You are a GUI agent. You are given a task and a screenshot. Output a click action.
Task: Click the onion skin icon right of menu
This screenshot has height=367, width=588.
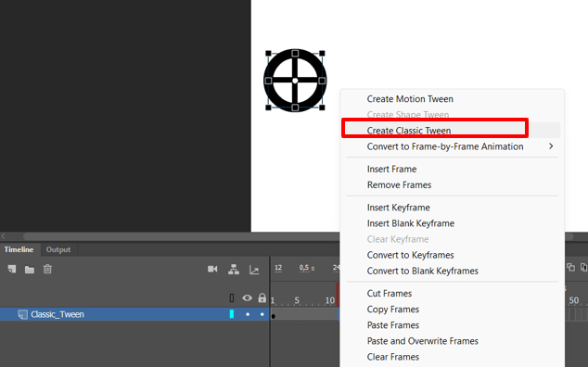(570, 267)
